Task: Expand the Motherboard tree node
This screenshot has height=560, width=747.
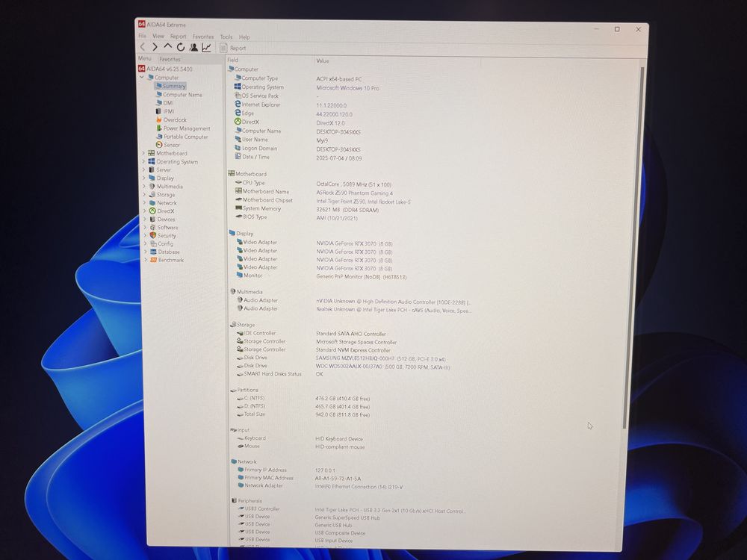Action: pyautogui.click(x=143, y=153)
